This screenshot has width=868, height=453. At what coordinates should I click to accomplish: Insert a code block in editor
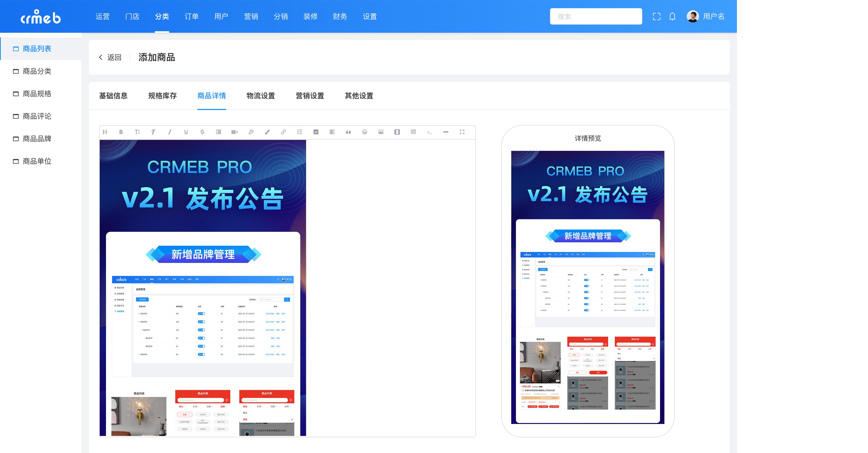pyautogui.click(x=430, y=132)
